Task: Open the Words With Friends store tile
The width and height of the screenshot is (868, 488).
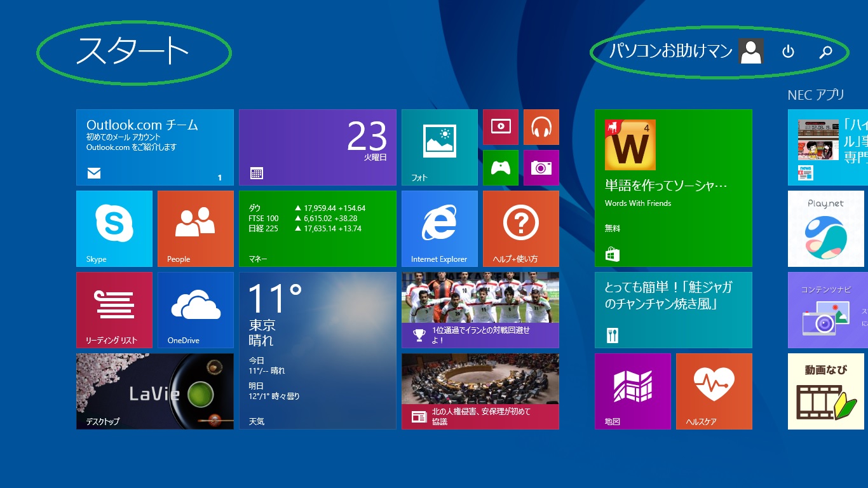Action: [674, 188]
